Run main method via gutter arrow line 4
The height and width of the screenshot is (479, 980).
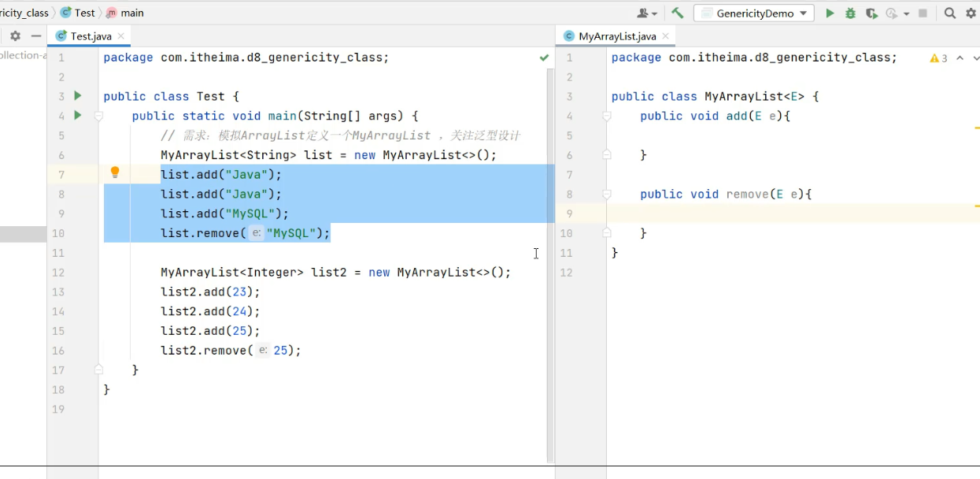coord(77,115)
